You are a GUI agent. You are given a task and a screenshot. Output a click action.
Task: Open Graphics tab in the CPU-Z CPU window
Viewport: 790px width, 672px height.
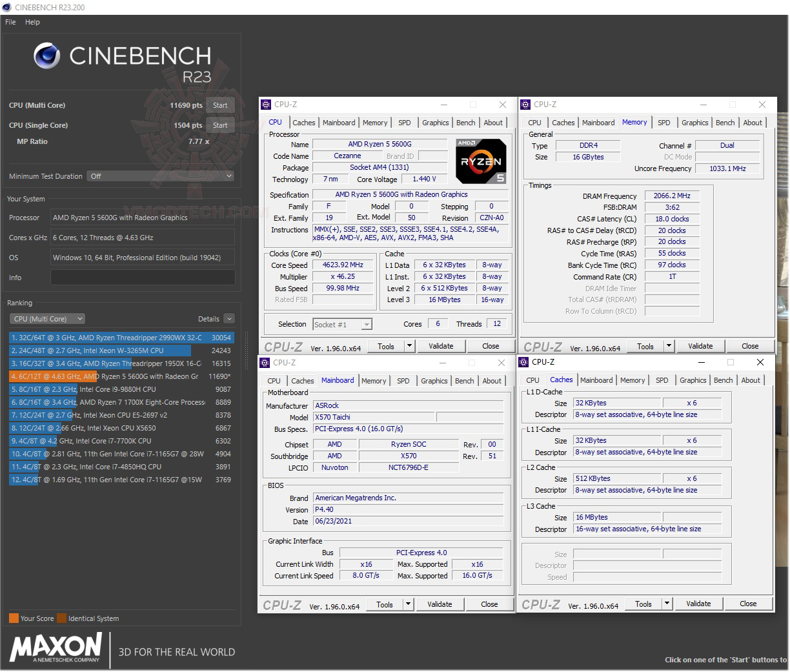[x=436, y=123]
